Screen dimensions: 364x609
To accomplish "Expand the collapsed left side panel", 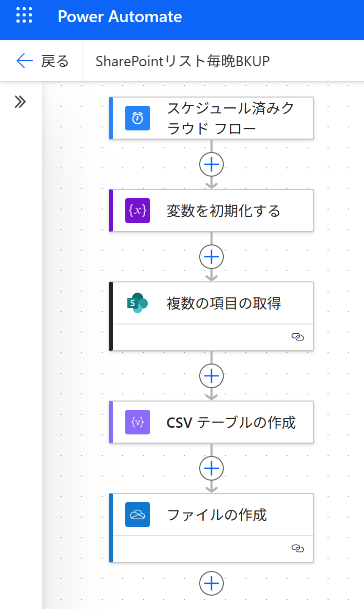I will pyautogui.click(x=20, y=102).
